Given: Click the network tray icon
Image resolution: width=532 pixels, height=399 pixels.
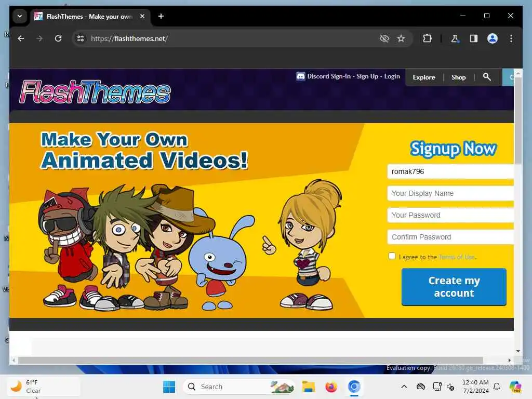Looking at the screenshot, I should (x=437, y=387).
